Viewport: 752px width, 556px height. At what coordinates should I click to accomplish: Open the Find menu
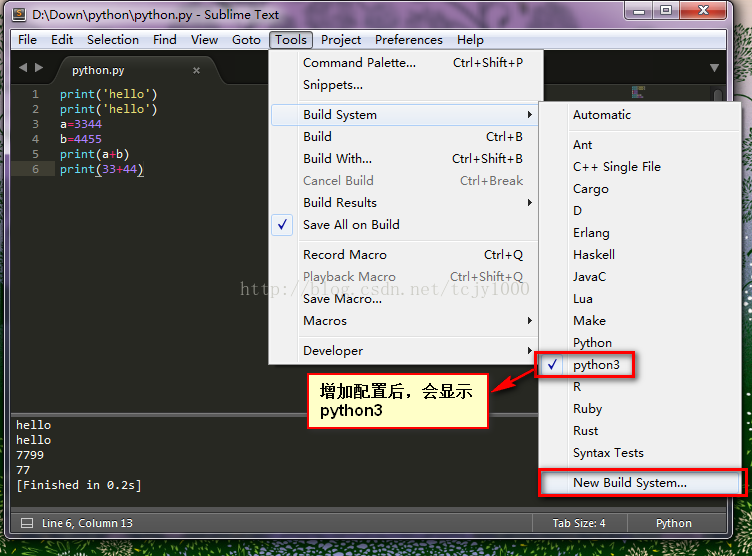(x=164, y=40)
